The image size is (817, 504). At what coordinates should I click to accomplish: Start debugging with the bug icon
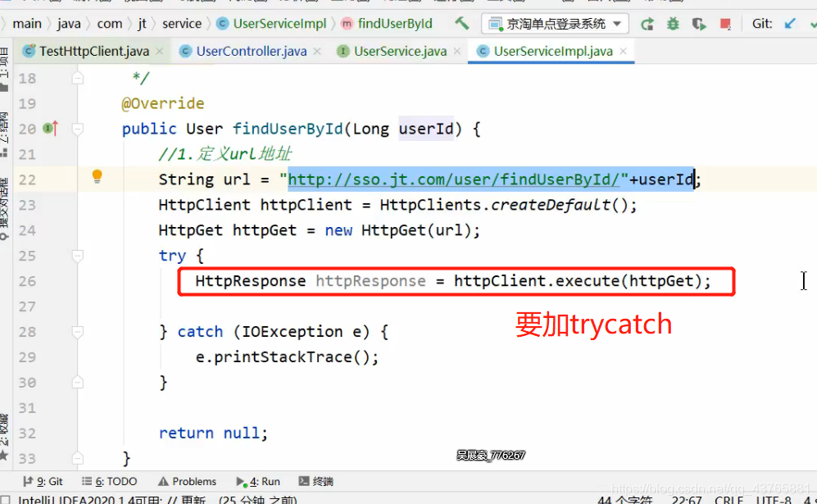tap(673, 24)
